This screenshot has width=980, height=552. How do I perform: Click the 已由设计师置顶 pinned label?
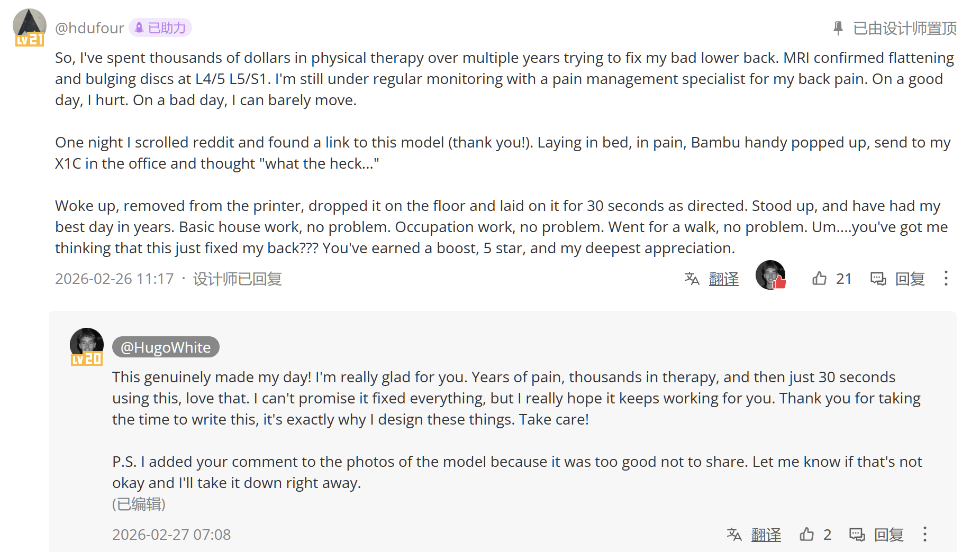904,29
